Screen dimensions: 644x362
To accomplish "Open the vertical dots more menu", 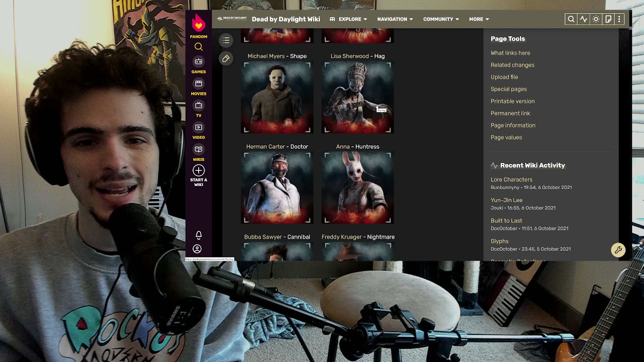I will point(619,19).
